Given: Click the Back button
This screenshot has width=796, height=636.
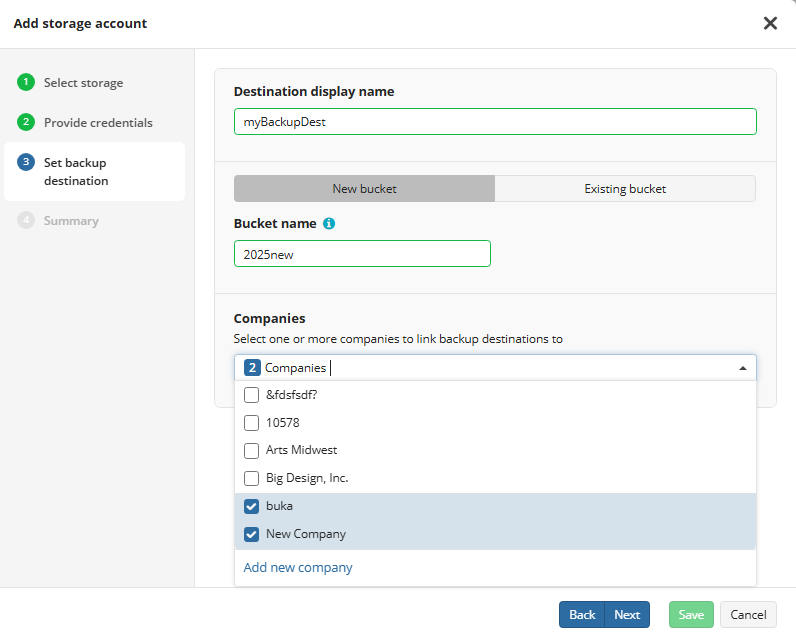Looking at the screenshot, I should (x=582, y=615).
